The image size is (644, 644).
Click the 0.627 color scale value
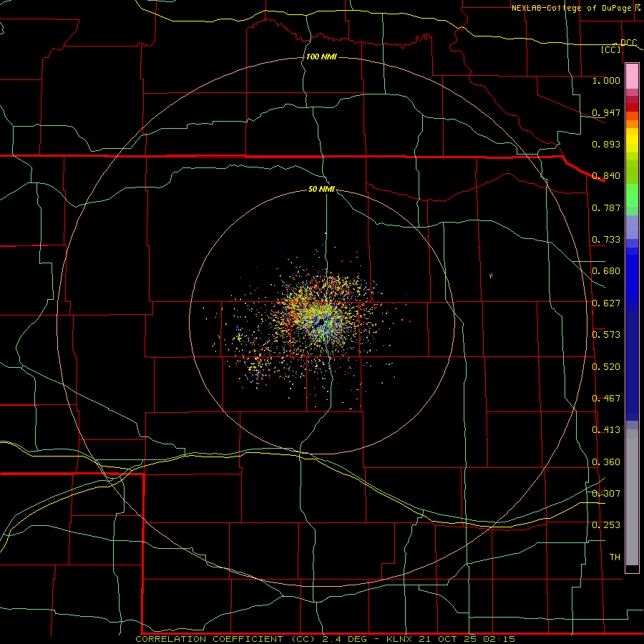(606, 303)
